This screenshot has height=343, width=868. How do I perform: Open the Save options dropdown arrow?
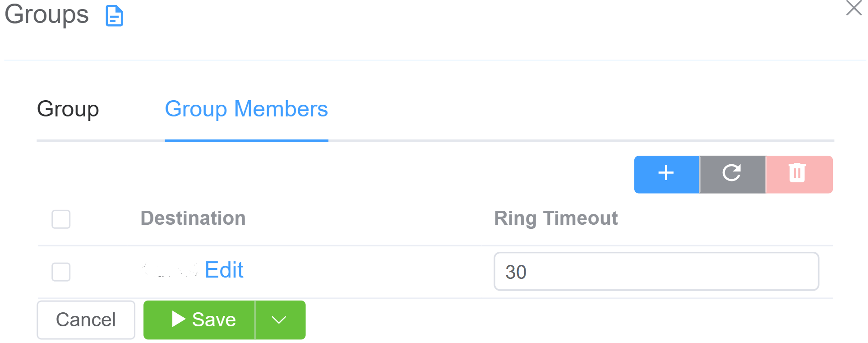(x=280, y=320)
